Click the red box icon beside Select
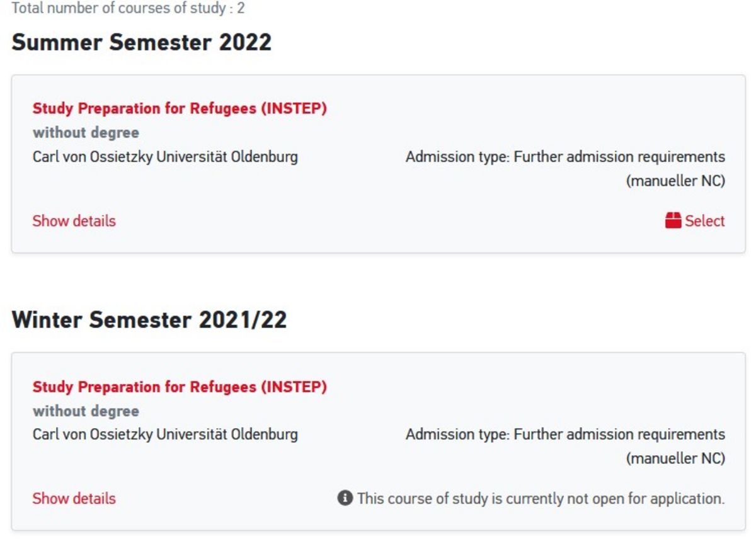Image resolution: width=756 pixels, height=539 pixels. (673, 220)
